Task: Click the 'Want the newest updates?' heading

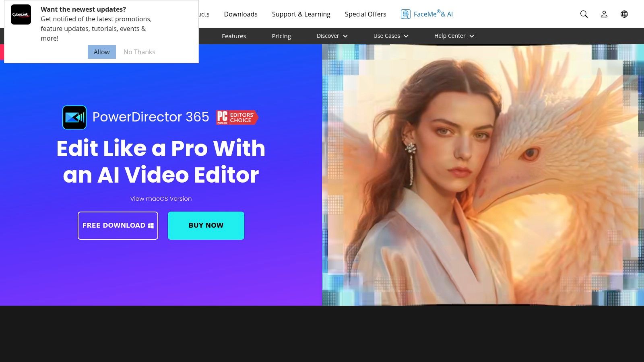Action: [83, 9]
